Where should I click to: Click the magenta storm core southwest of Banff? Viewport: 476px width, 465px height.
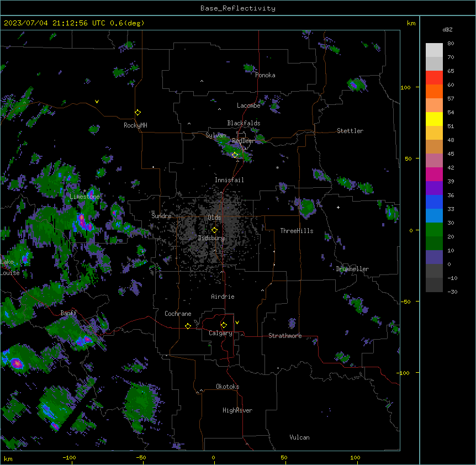pos(17,363)
